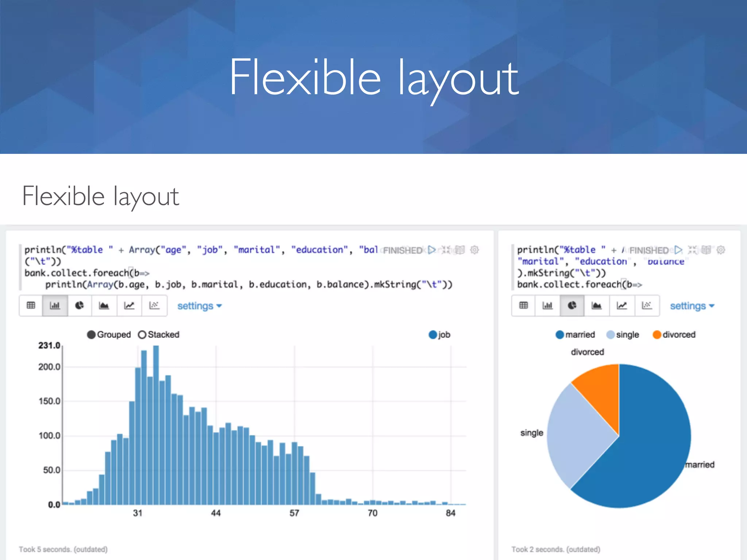The image size is (747, 560).
Task: Open gear settings of left paragraph
Action: click(x=475, y=250)
